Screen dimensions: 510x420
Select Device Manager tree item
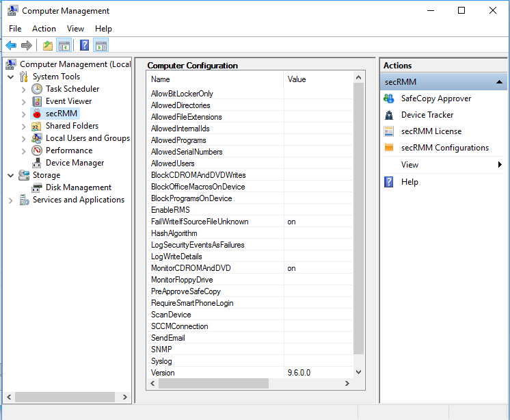point(75,163)
